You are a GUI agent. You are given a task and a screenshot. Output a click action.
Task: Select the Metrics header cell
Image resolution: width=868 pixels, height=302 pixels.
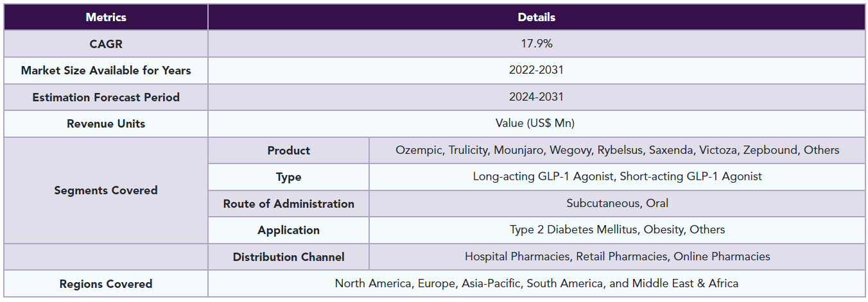(x=106, y=17)
